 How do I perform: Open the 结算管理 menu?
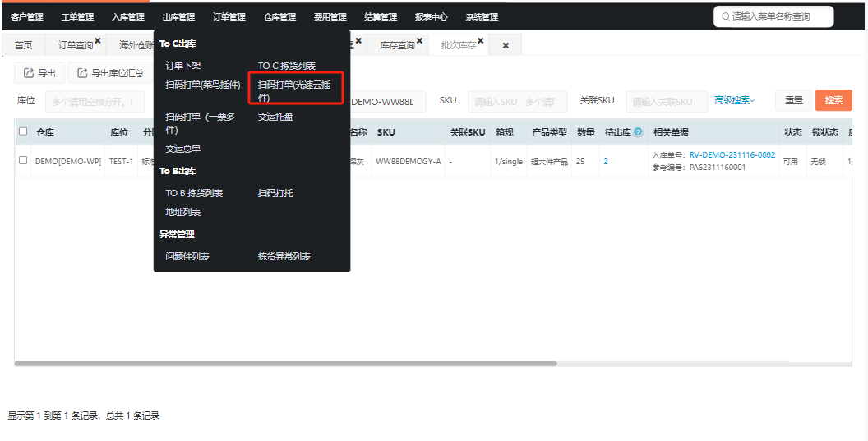[x=381, y=17]
